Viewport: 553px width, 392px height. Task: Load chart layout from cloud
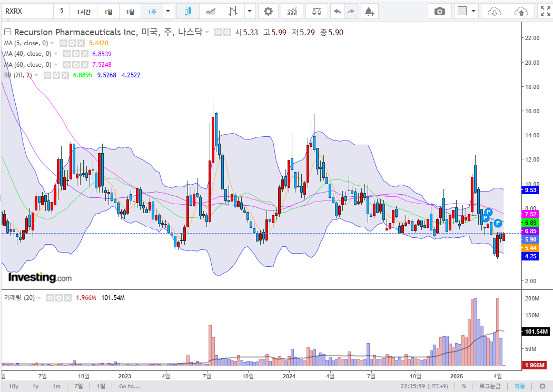coord(494,12)
